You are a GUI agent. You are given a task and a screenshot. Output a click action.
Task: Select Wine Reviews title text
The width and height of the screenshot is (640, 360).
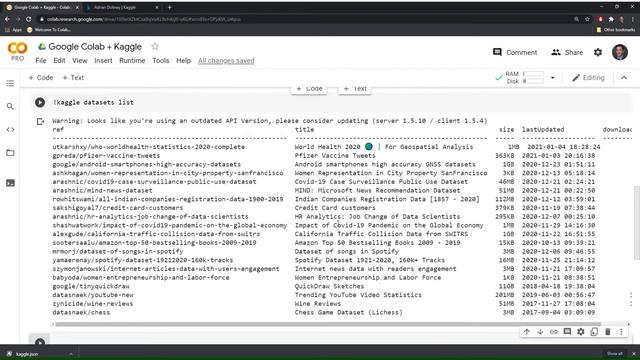[x=318, y=304]
